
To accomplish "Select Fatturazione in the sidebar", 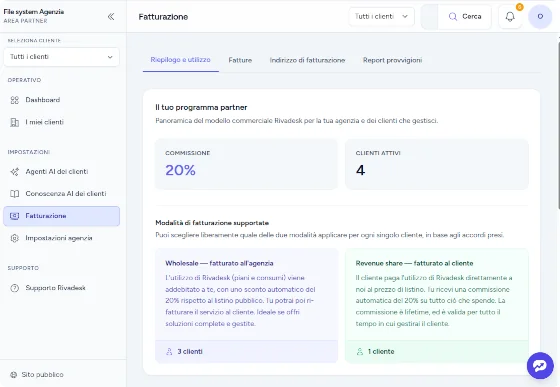I will [x=61, y=216].
